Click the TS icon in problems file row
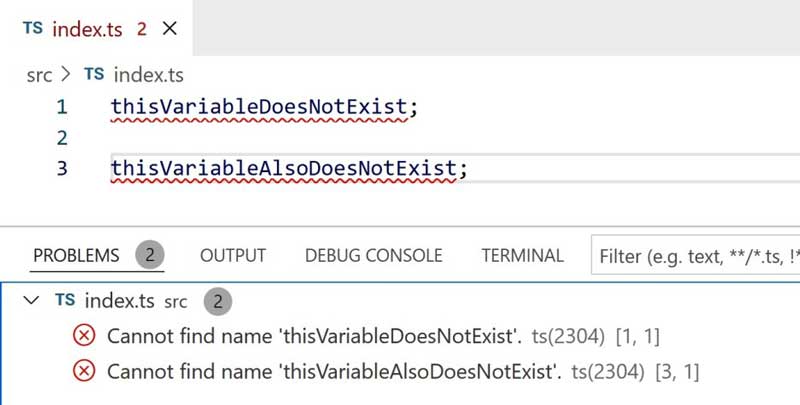 click(65, 299)
